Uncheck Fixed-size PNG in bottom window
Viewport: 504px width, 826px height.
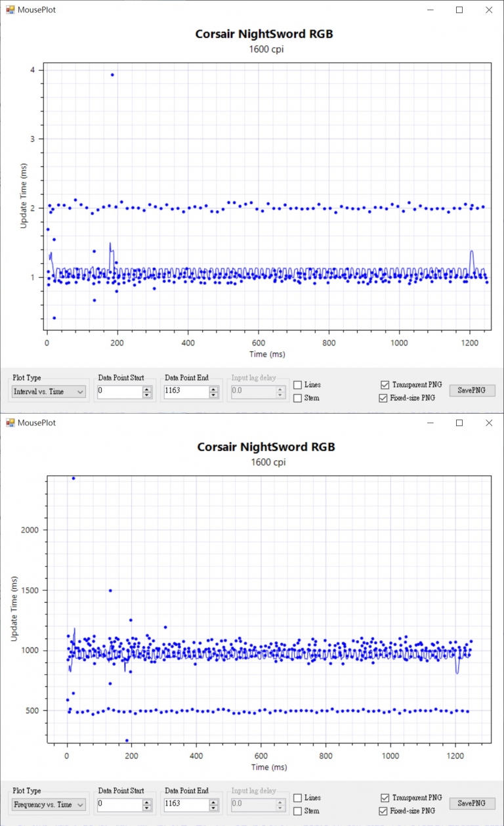(384, 811)
